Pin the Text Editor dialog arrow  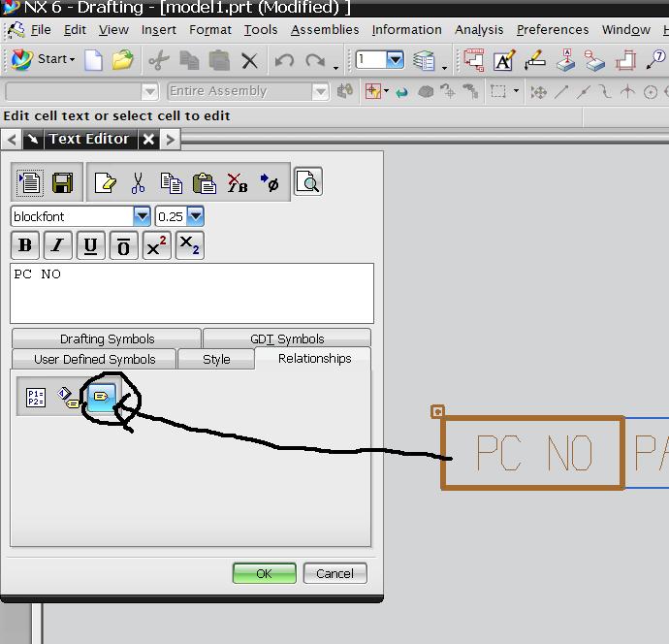[33, 139]
